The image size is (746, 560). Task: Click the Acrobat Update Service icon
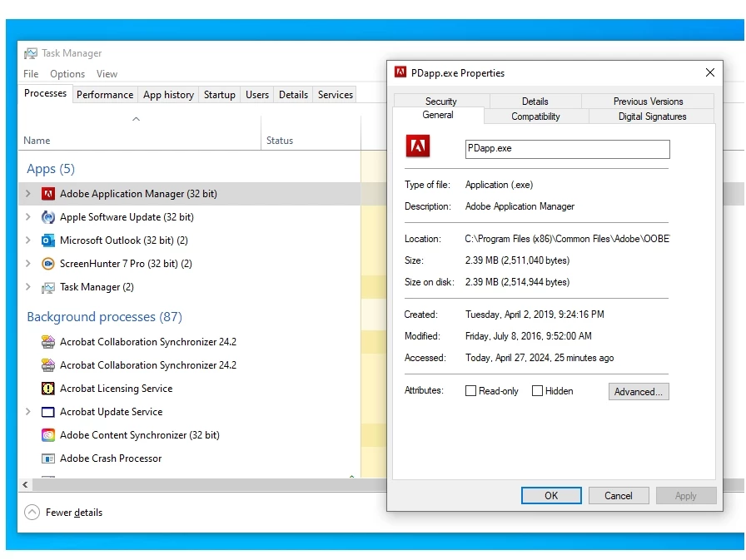point(48,412)
